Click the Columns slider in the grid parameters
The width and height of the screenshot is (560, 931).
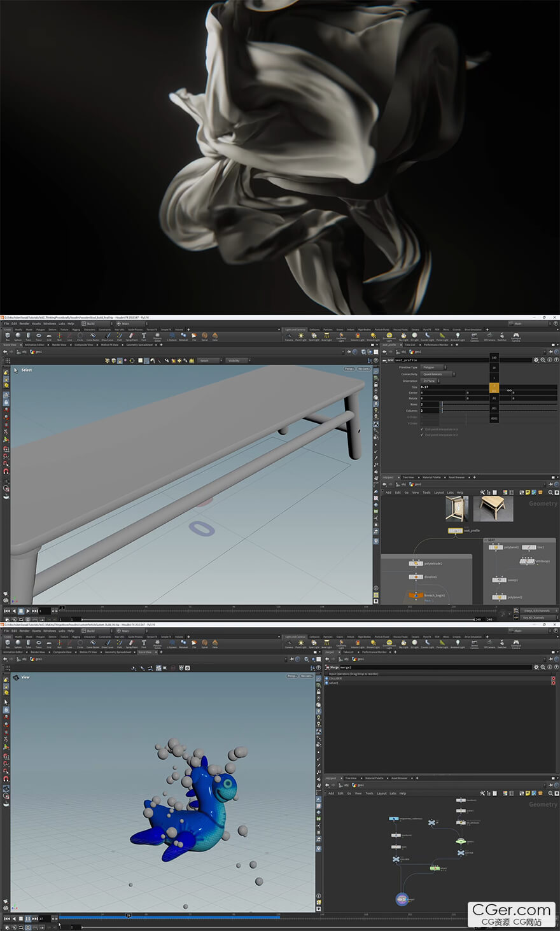pos(500,410)
